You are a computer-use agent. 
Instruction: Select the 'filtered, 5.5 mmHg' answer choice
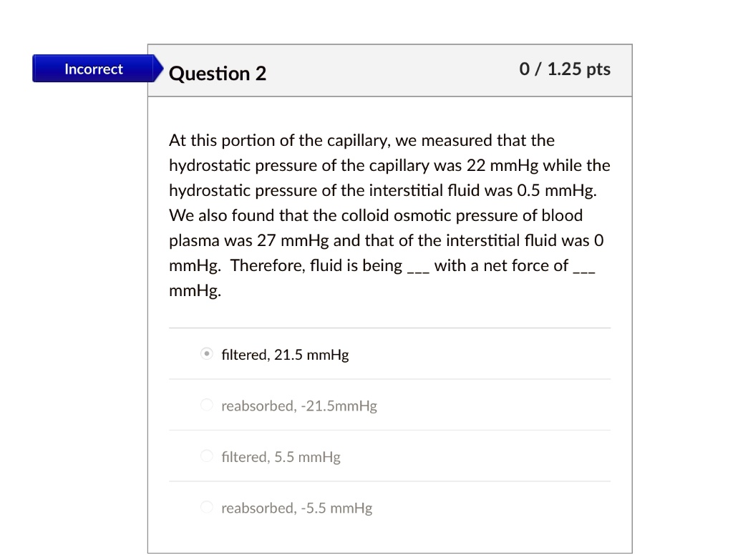click(207, 456)
